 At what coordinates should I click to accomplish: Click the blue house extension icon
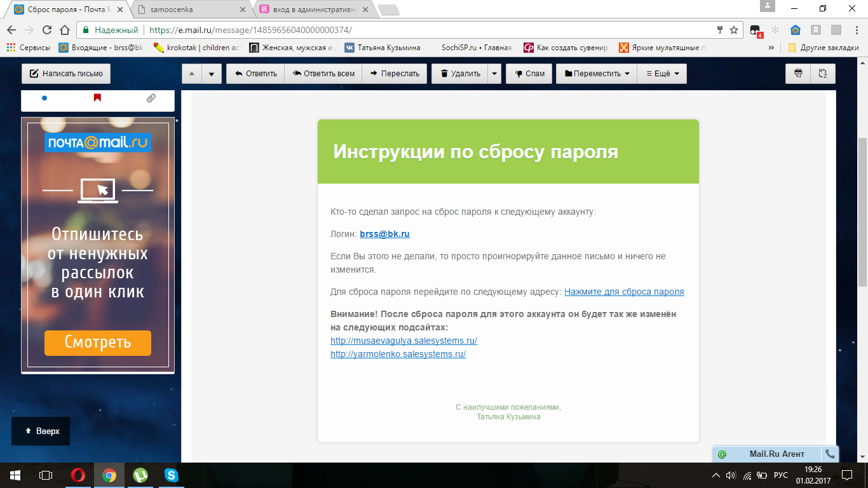coord(795,30)
